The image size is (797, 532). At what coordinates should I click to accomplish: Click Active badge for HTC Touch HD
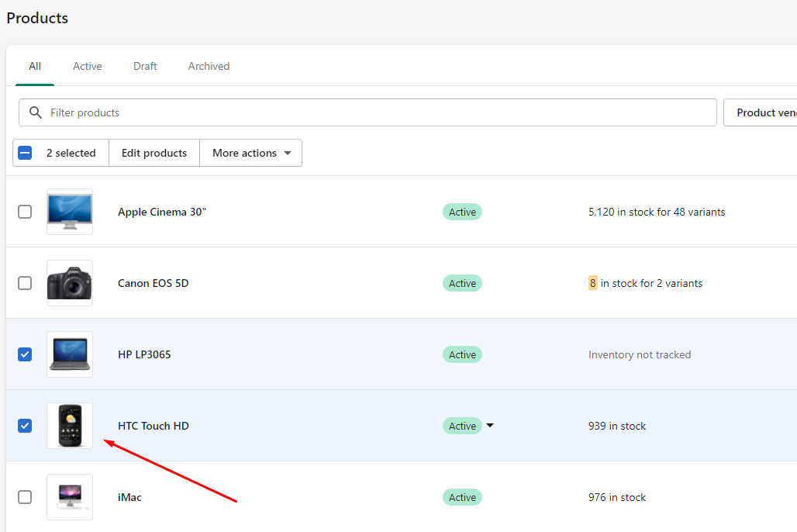pyautogui.click(x=462, y=426)
